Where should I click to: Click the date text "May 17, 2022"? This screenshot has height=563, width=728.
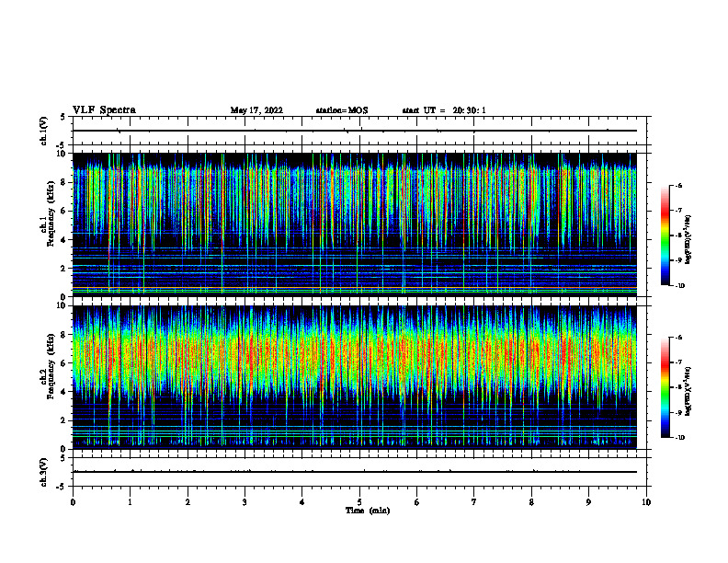[x=256, y=110]
